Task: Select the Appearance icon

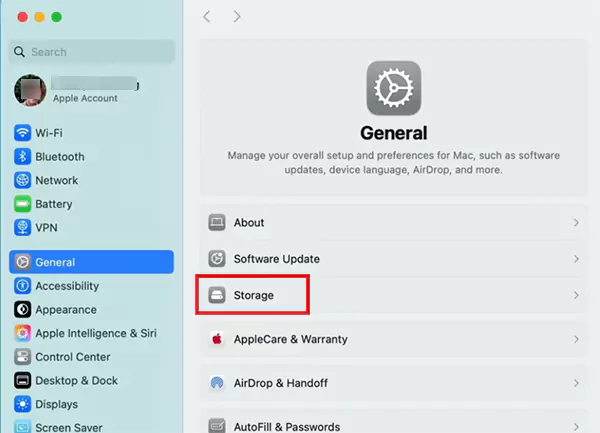Action: (x=22, y=310)
